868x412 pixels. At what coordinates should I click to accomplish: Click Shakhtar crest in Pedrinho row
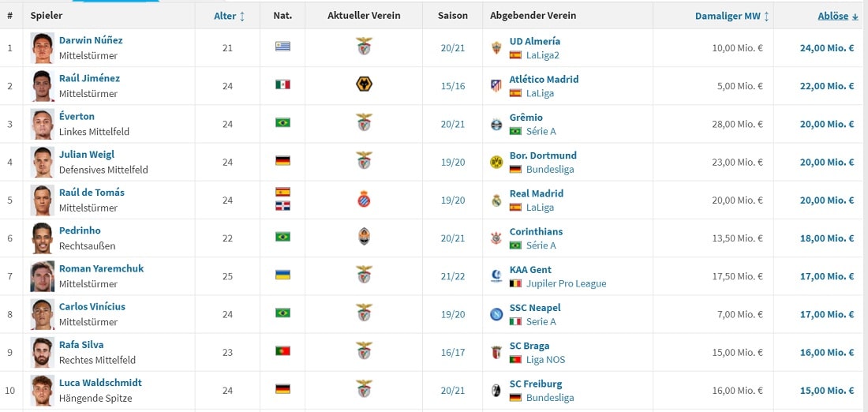click(x=364, y=238)
